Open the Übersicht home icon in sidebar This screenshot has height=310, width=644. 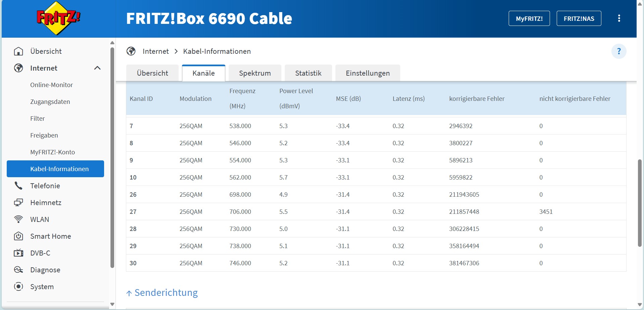coord(18,51)
